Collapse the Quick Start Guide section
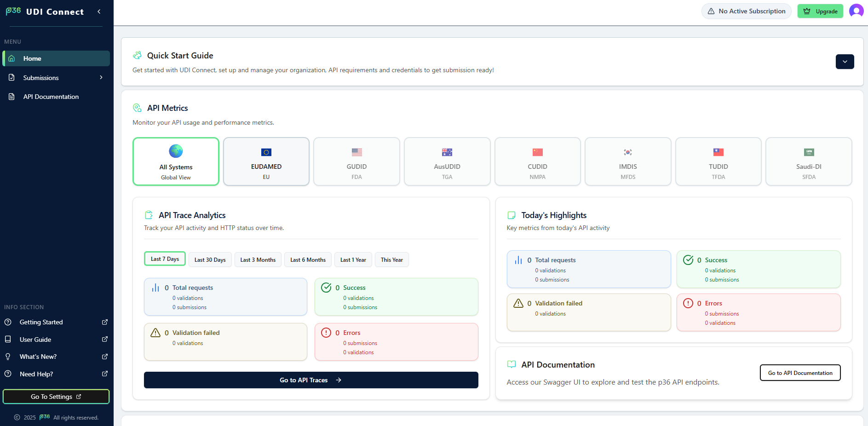This screenshot has height=426, width=868. 845,61
